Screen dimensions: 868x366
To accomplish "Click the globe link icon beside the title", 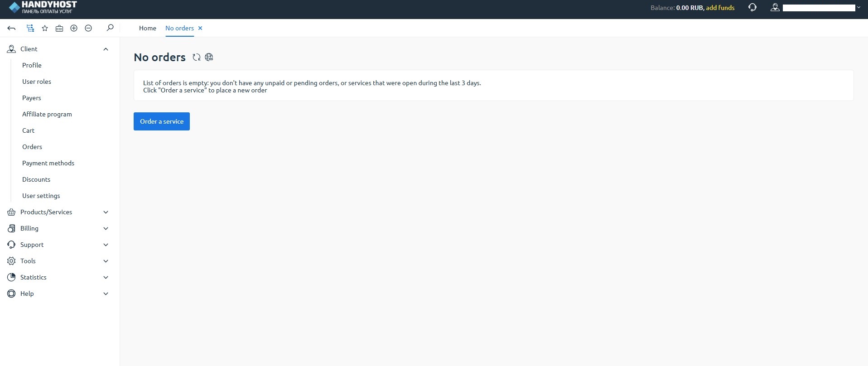I will point(209,57).
